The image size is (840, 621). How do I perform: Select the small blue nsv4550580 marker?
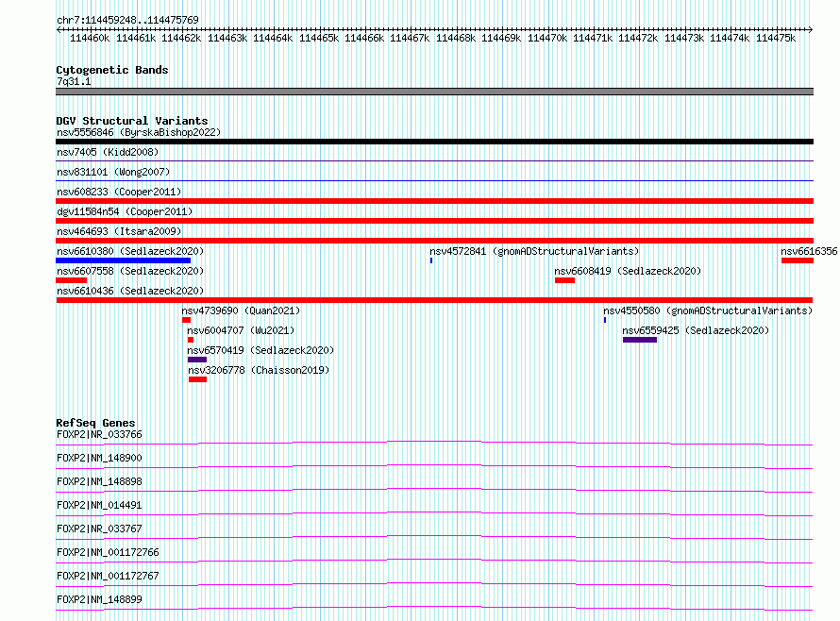pyautogui.click(x=605, y=320)
